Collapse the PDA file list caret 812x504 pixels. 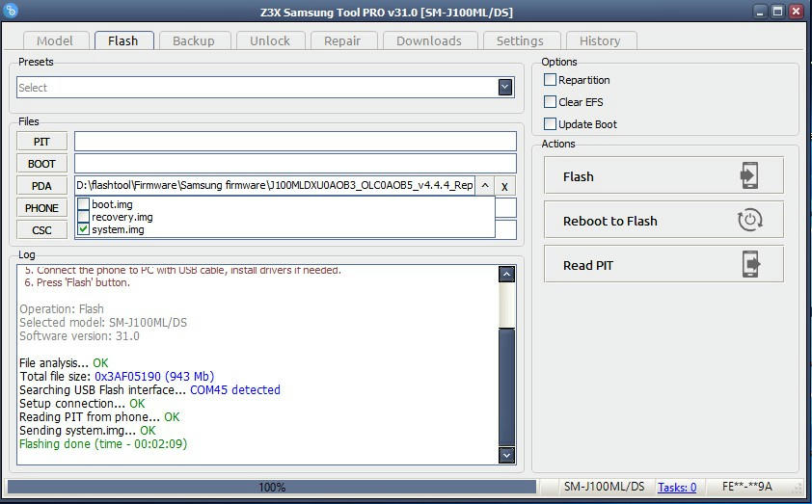coord(485,185)
